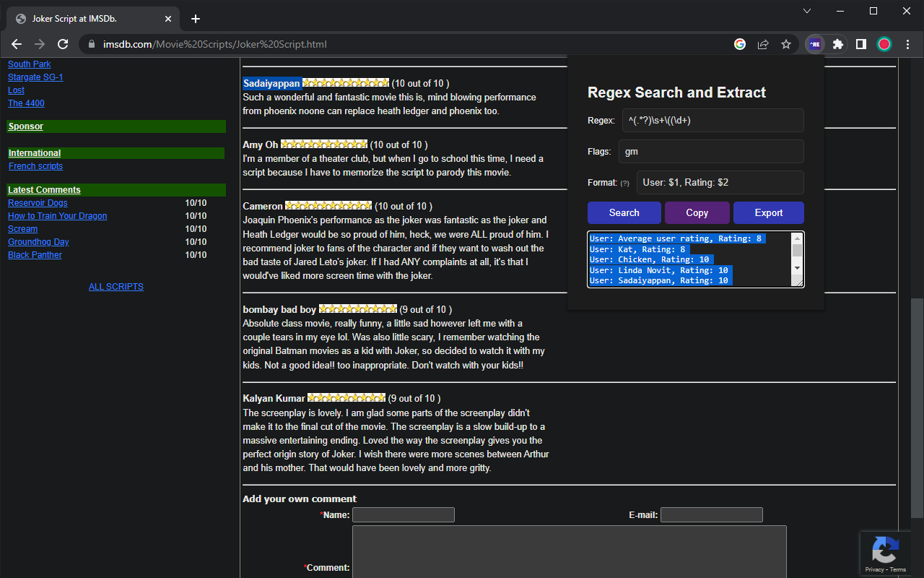This screenshot has width=924, height=578.
Task: Open ALL SCRIPTS link
Action: [116, 287]
